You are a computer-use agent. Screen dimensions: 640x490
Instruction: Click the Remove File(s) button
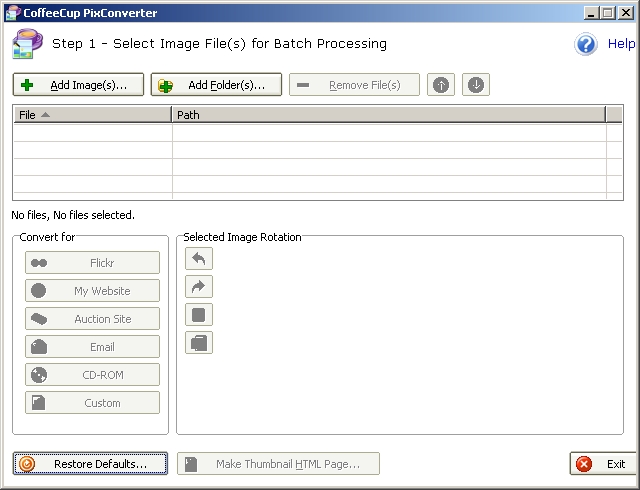click(355, 85)
